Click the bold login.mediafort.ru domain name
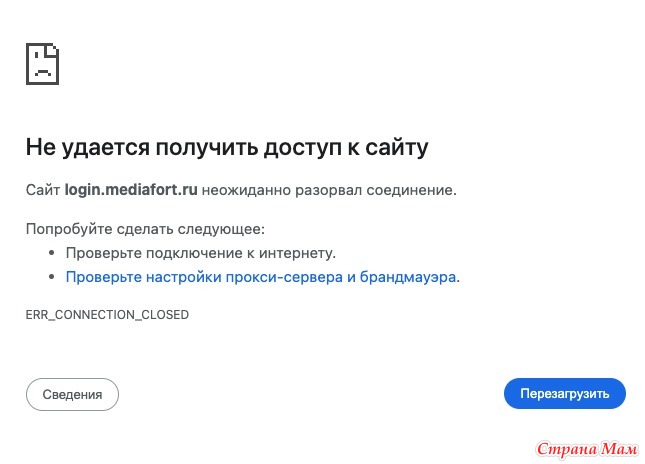645x464 pixels. [131, 190]
